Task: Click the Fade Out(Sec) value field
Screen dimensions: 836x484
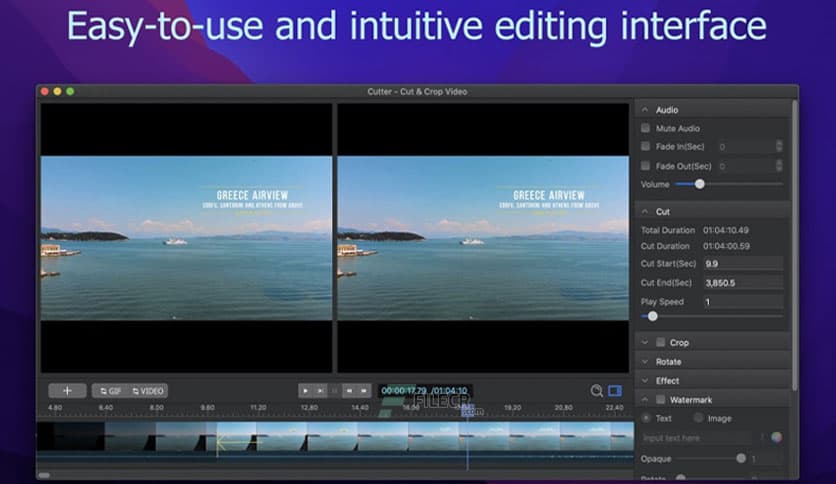Action: (746, 166)
